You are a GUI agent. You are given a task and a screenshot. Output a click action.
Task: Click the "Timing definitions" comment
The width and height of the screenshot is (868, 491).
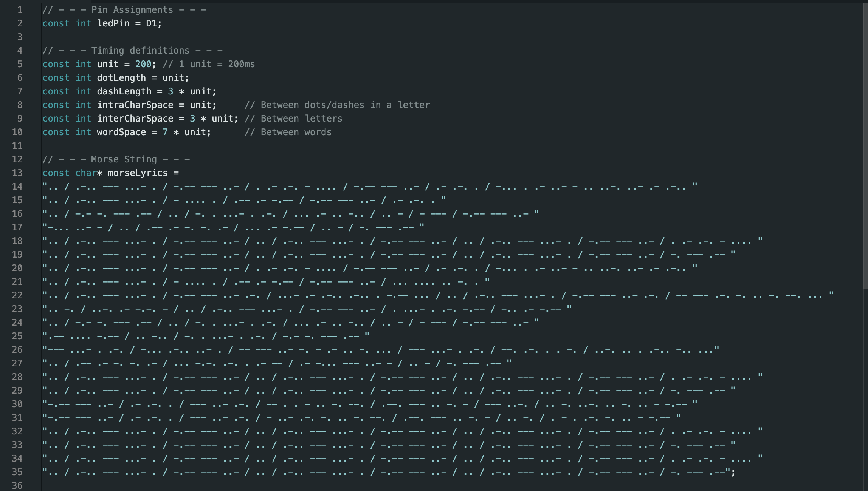140,51
